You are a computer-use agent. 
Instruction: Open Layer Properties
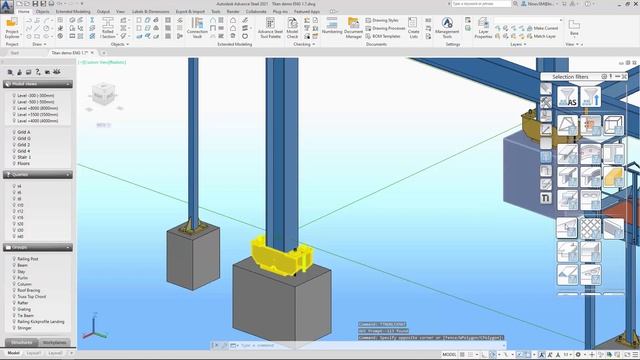point(483,28)
